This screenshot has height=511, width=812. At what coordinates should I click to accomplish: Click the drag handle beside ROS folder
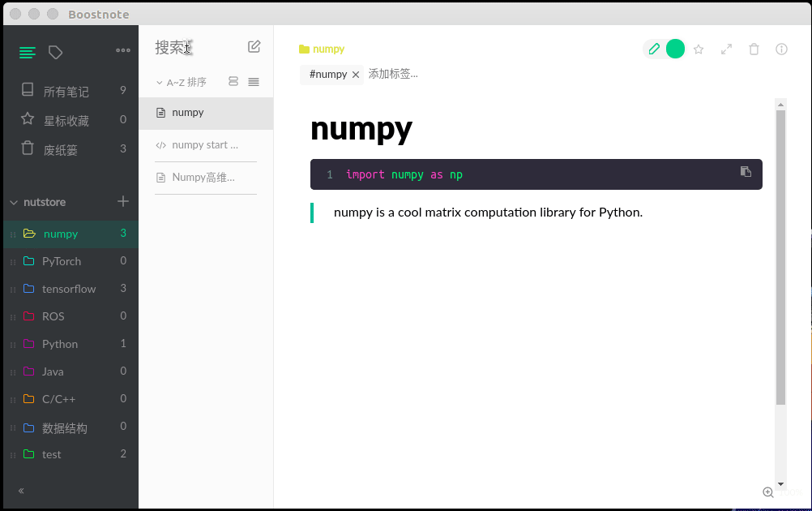pyautogui.click(x=13, y=317)
